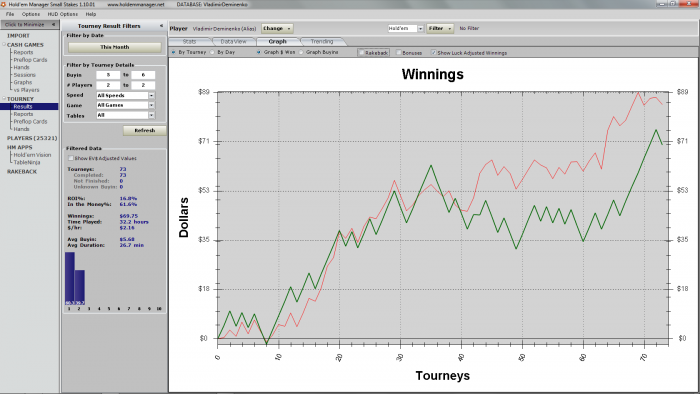Open RAKEBACK section
Viewport: 700px width, 394px height.
point(22,172)
